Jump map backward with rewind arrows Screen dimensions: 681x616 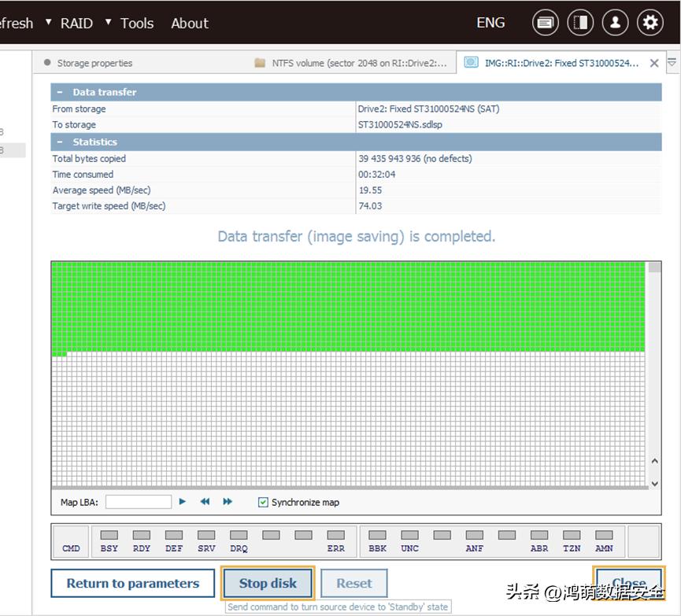coord(205,502)
